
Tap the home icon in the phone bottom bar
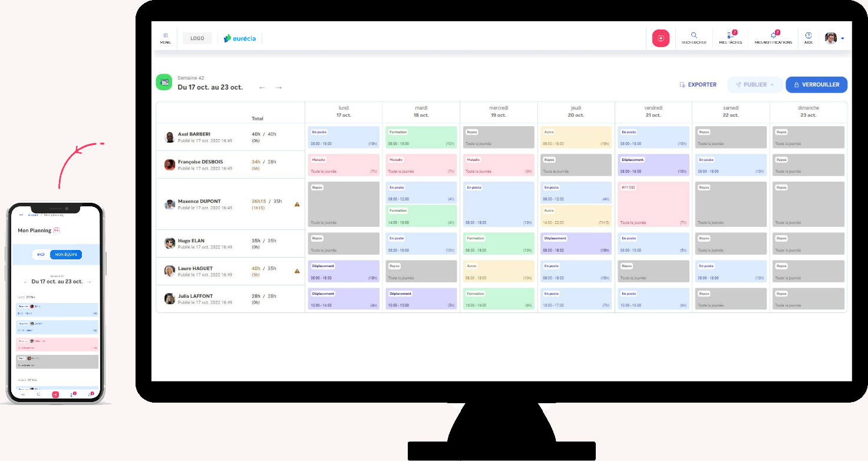coord(23,395)
